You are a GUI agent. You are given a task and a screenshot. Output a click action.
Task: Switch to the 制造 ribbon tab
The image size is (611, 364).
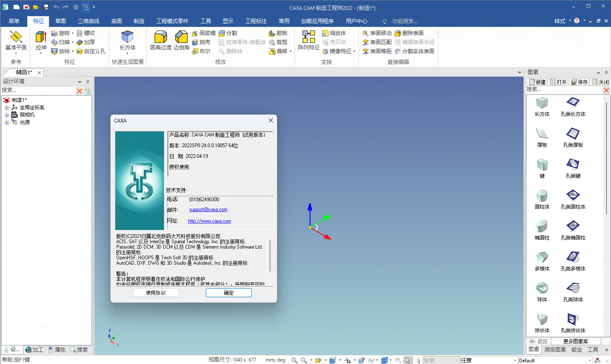click(139, 21)
